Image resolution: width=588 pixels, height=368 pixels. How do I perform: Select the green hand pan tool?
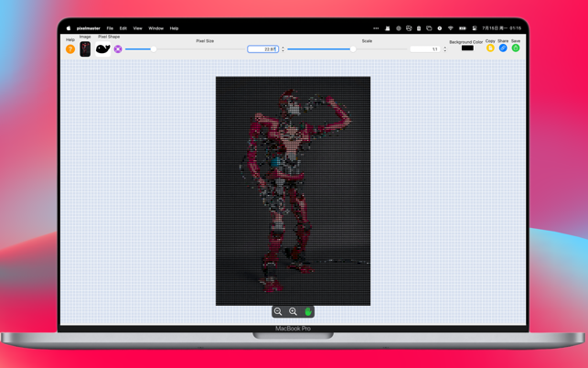click(308, 311)
